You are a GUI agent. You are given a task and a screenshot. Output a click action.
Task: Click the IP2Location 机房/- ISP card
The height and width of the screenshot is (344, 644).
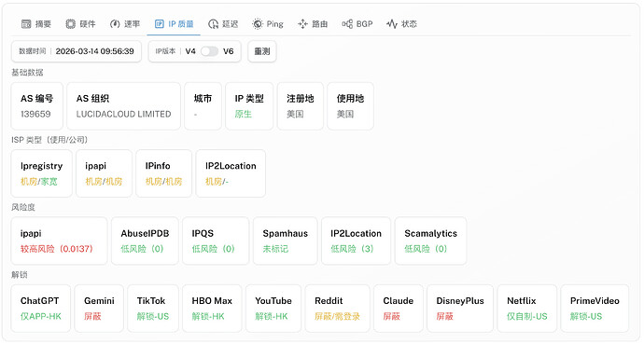coord(231,173)
